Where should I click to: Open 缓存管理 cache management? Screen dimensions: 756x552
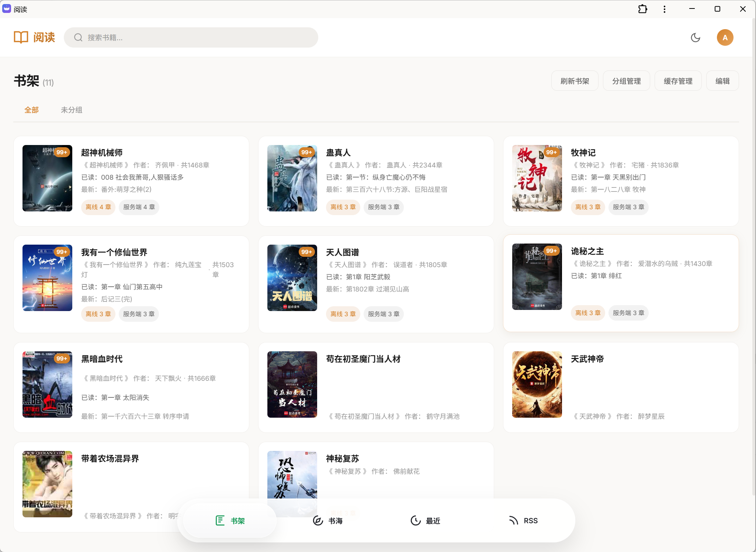tap(678, 80)
